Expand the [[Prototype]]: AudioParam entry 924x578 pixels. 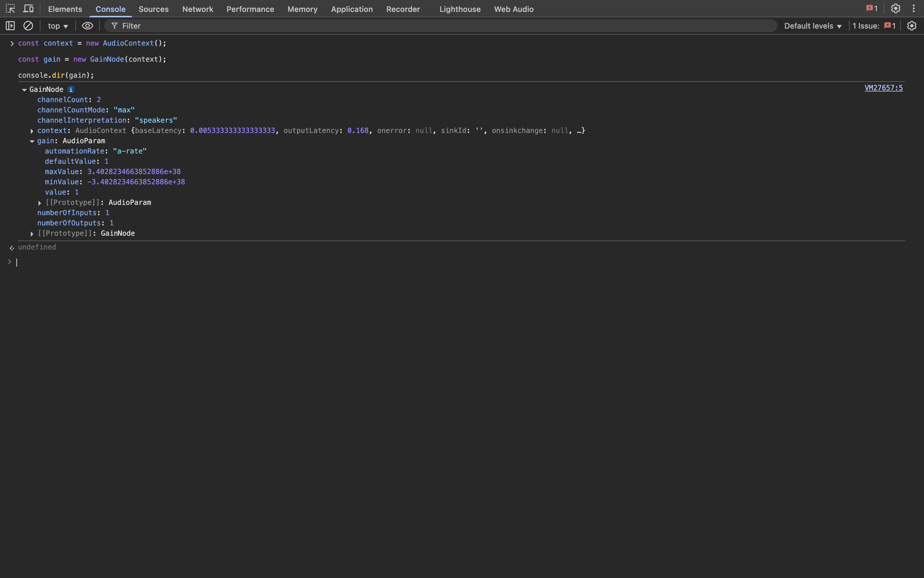(x=40, y=203)
